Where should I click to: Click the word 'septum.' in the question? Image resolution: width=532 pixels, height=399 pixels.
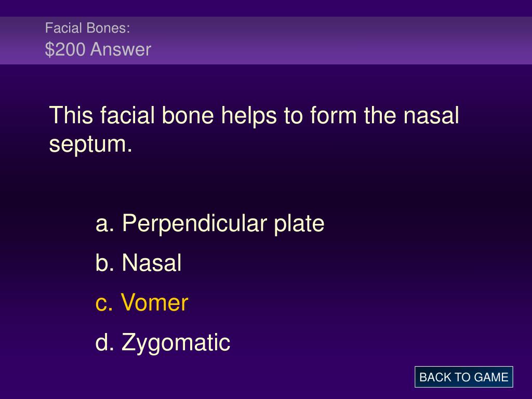pyautogui.click(x=90, y=145)
